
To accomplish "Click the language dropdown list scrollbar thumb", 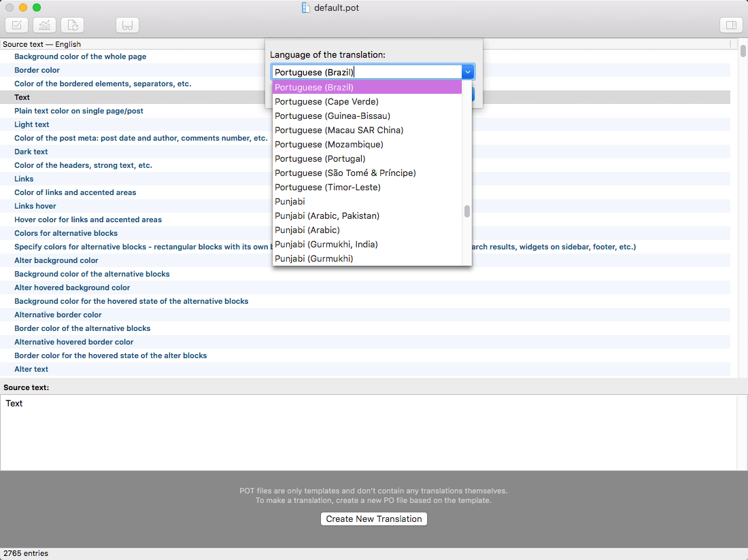I will click(x=467, y=211).
